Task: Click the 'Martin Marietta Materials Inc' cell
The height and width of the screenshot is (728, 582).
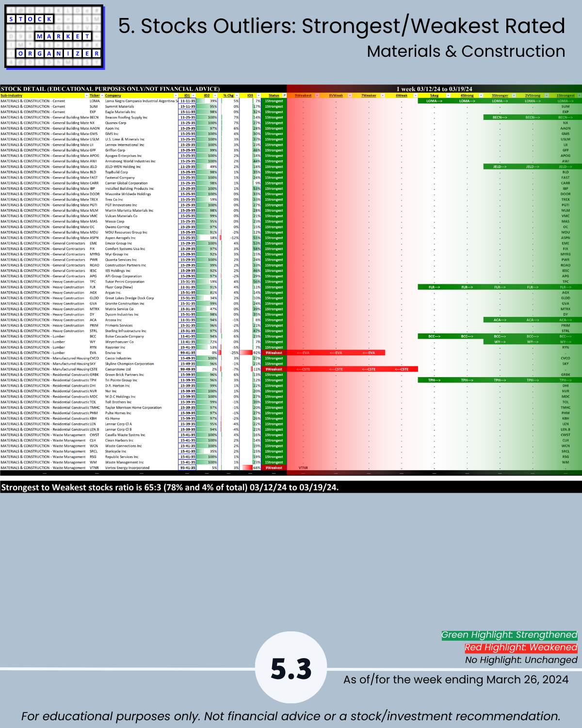Action: coord(141,211)
